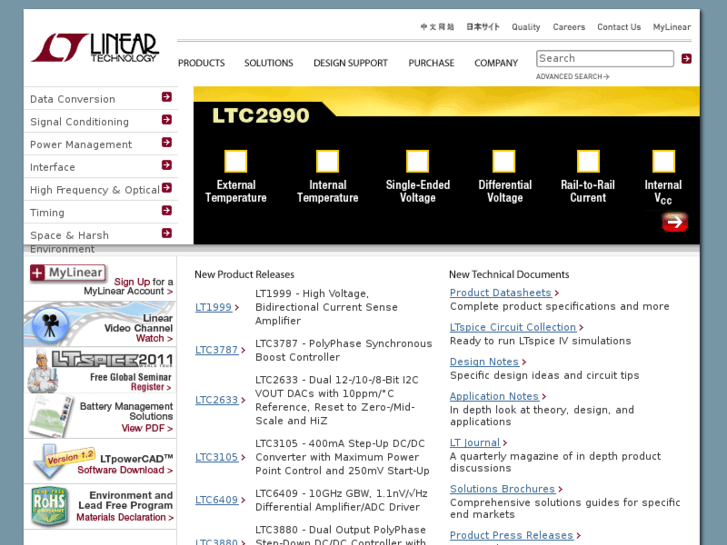Click the Internal Vcc square icon

pos(663,161)
